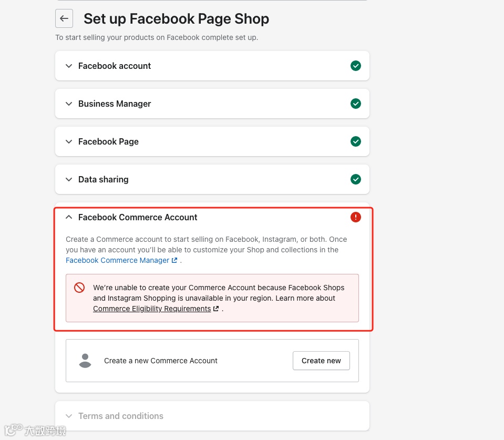This screenshot has width=504, height=440.
Task: Click the Create a new Commerce Account label
Action: pyautogui.click(x=161, y=361)
